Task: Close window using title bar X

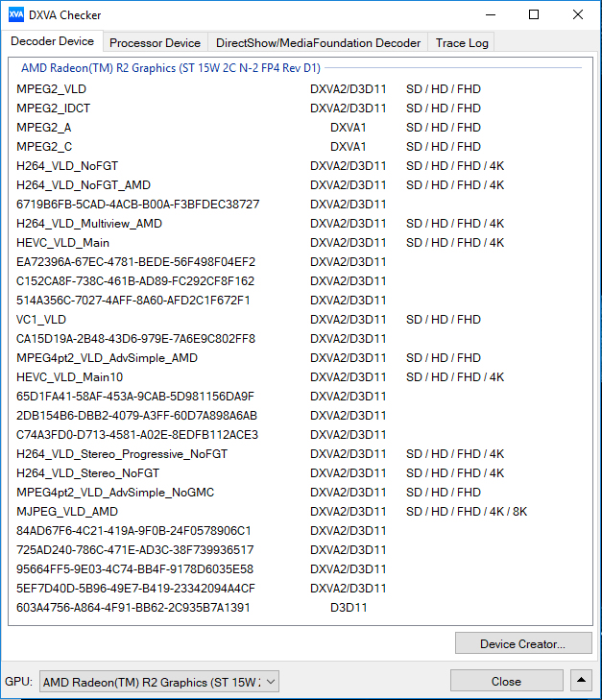Action: coord(577,15)
